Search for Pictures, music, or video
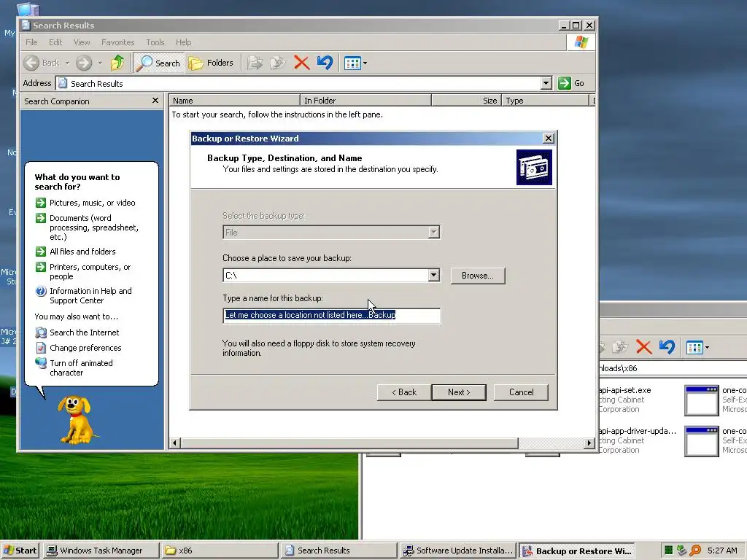The height and width of the screenshot is (560, 747). (93, 203)
